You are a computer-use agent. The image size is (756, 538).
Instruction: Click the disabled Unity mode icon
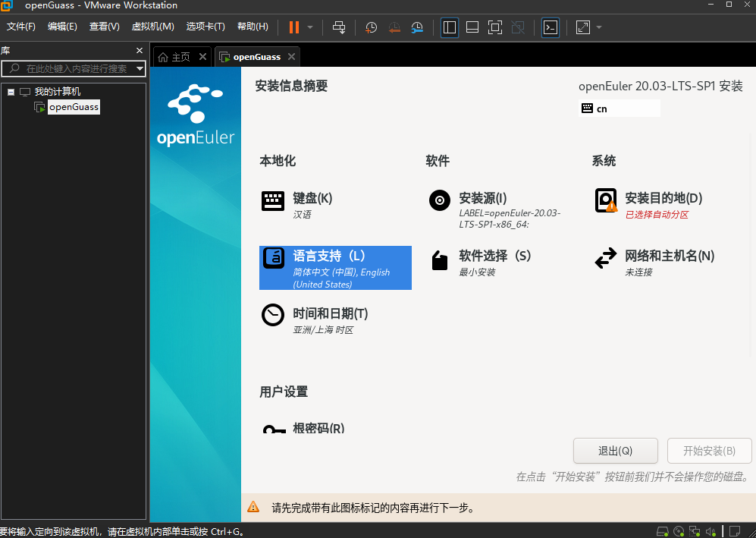point(518,27)
